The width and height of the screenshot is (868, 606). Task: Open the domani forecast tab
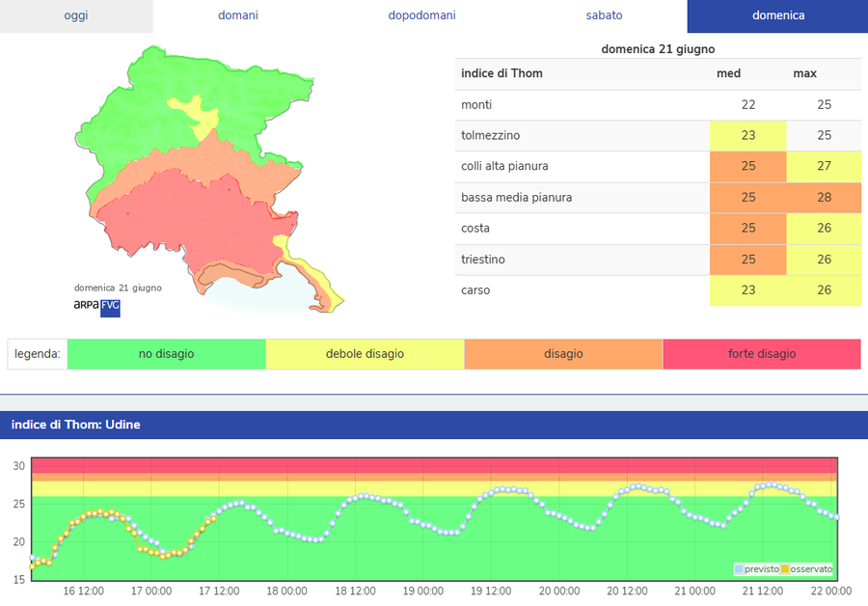click(x=238, y=15)
